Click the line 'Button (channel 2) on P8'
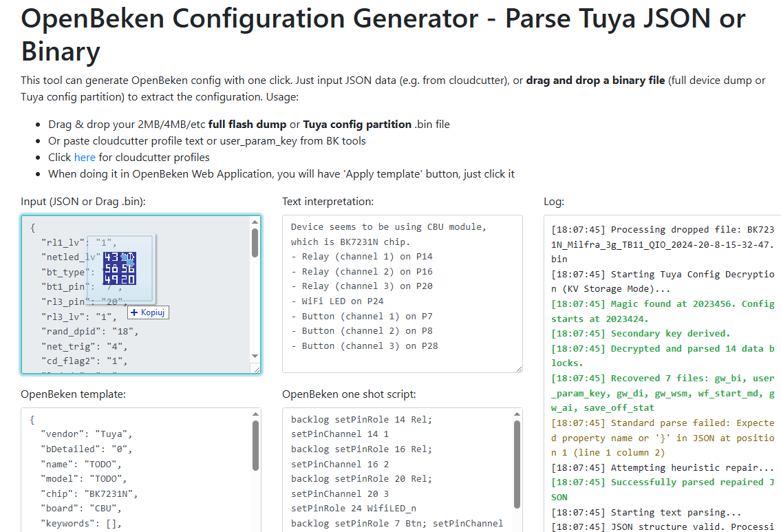Viewport: 781px width, 532px height. click(x=362, y=331)
